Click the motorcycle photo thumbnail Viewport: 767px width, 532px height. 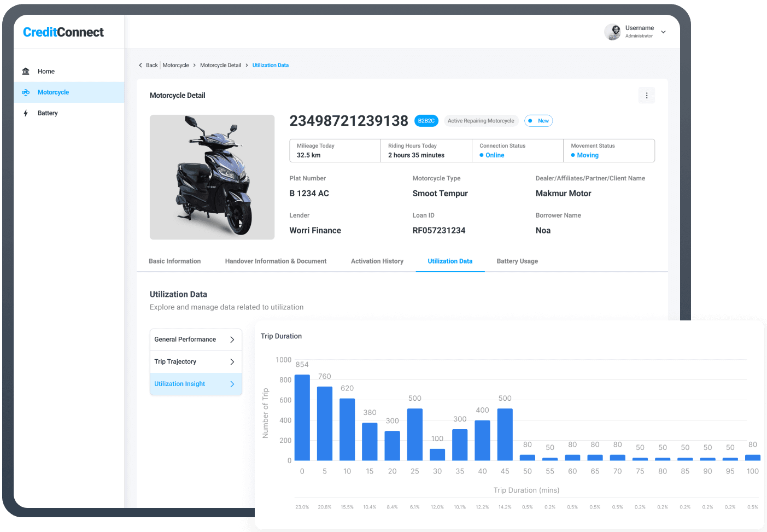[x=212, y=177]
